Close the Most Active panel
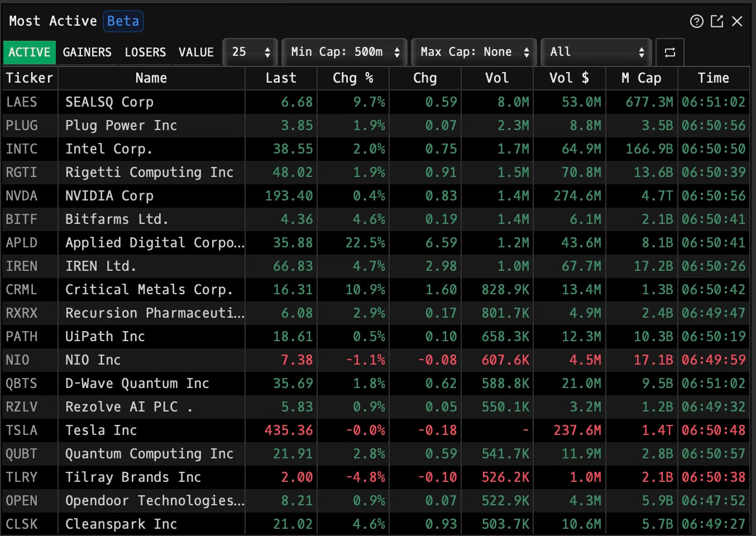This screenshot has width=756, height=536. coord(737,21)
